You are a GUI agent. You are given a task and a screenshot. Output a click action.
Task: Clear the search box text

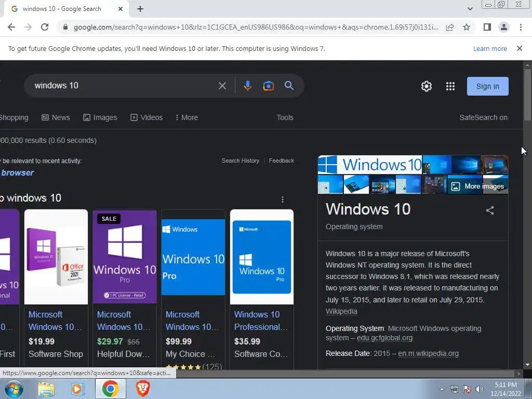click(x=222, y=86)
